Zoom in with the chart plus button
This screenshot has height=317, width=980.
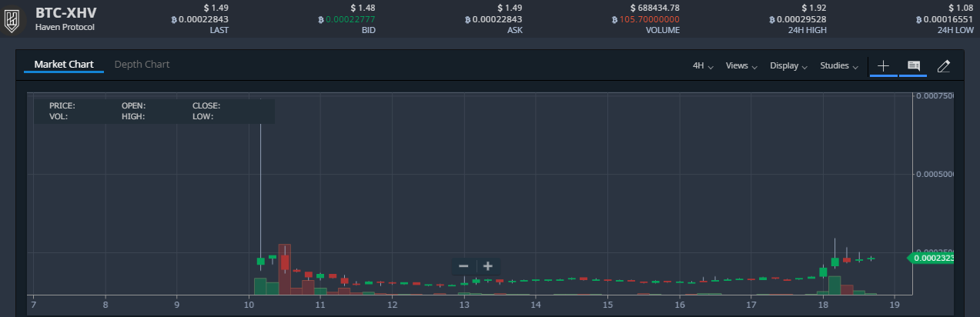488,266
